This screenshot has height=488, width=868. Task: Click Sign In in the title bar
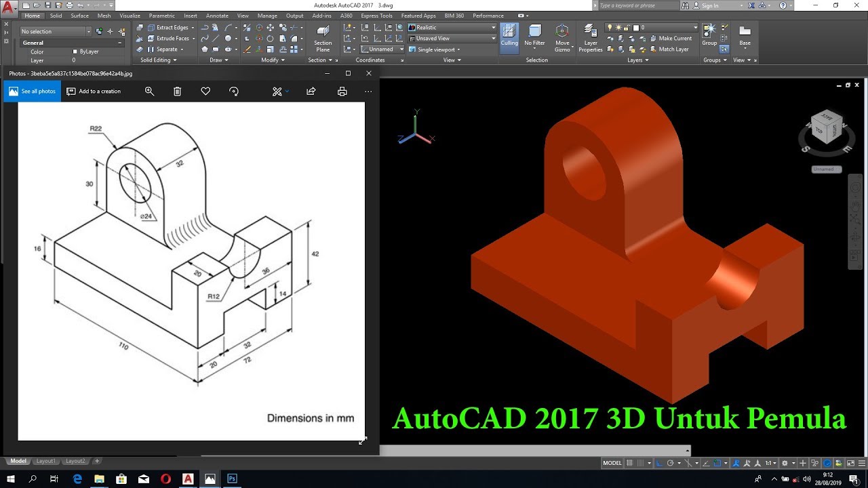(710, 5)
